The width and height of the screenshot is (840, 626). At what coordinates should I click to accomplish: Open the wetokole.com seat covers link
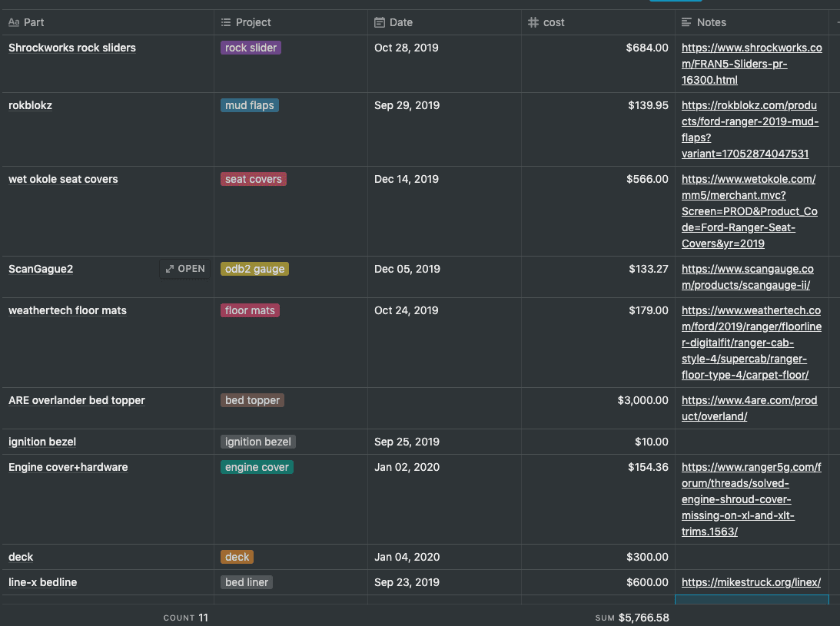tap(749, 211)
